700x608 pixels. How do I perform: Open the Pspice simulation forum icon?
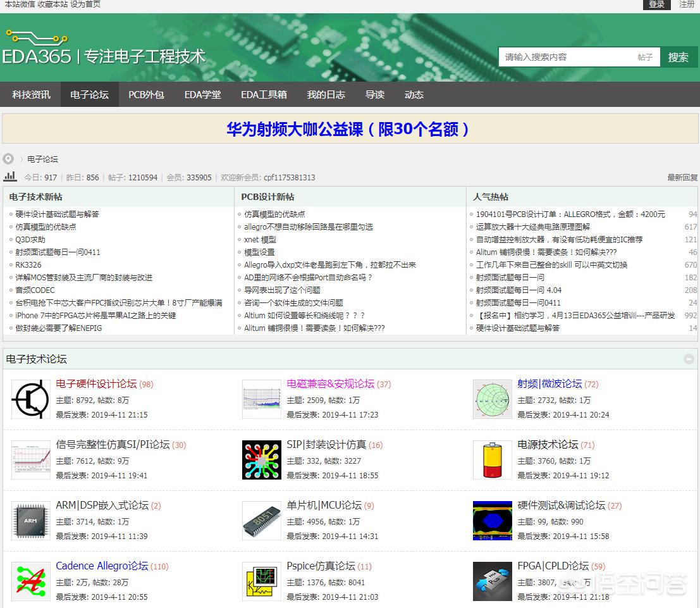262,581
